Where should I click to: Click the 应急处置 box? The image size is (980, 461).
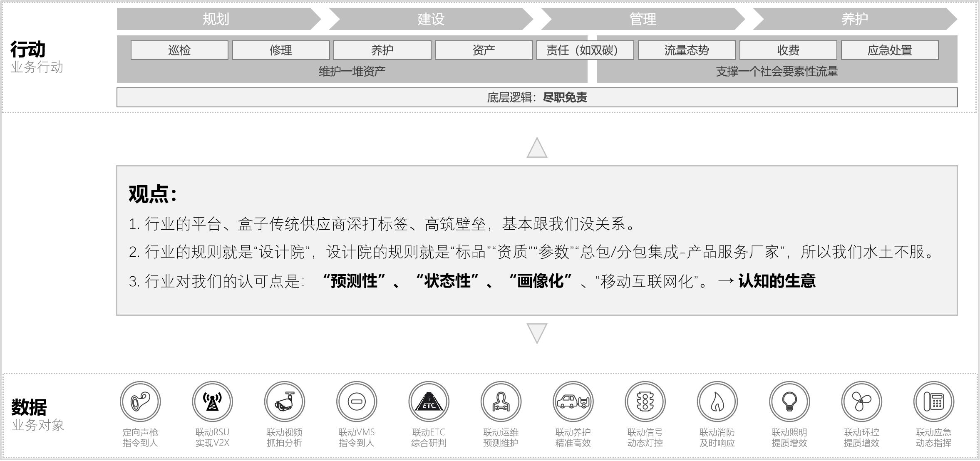[889, 50]
